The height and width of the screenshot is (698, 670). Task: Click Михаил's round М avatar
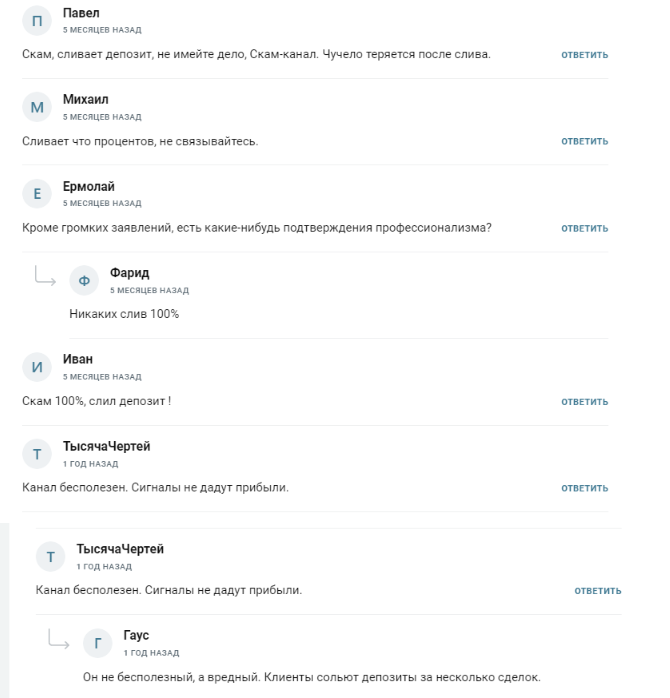(x=37, y=107)
